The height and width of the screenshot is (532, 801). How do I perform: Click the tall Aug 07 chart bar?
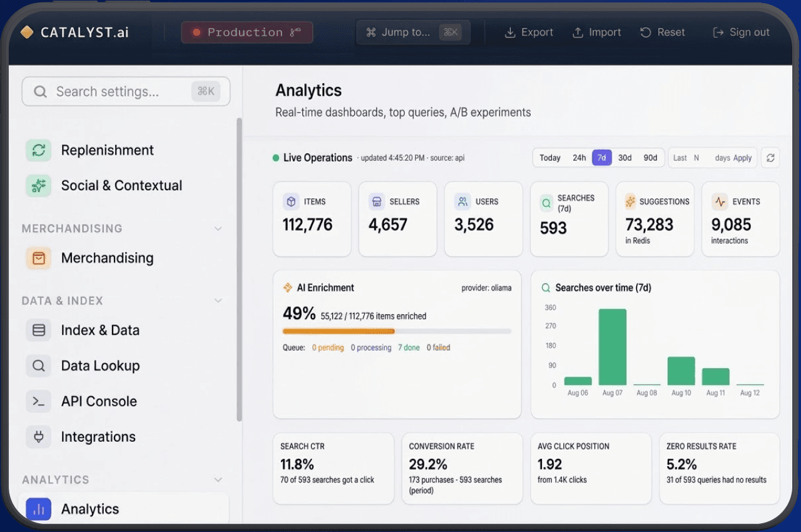613,347
